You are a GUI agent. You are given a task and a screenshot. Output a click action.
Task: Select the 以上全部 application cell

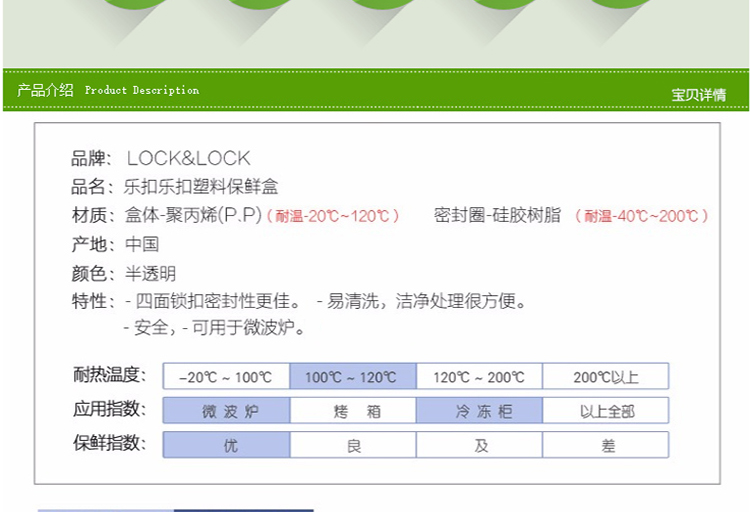[x=606, y=411]
